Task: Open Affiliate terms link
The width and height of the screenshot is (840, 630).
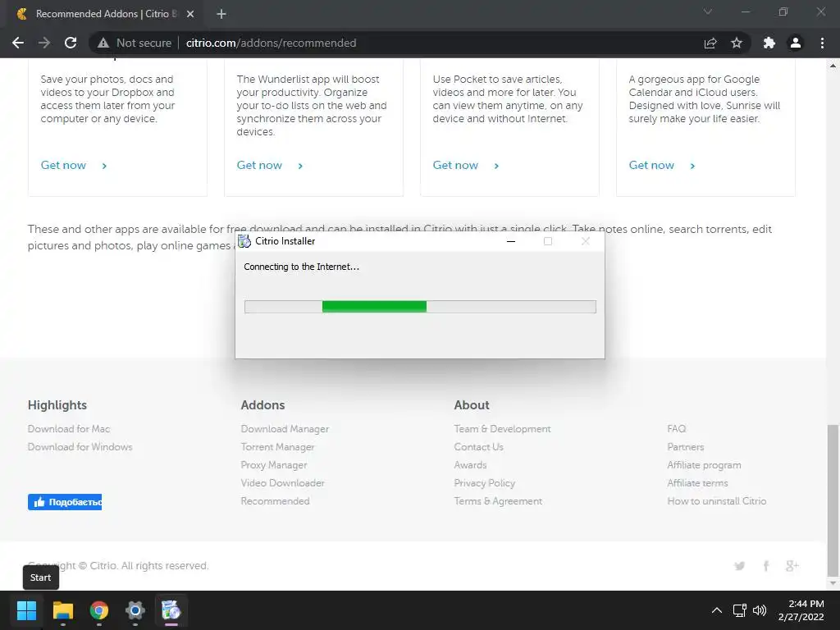Action: click(697, 482)
